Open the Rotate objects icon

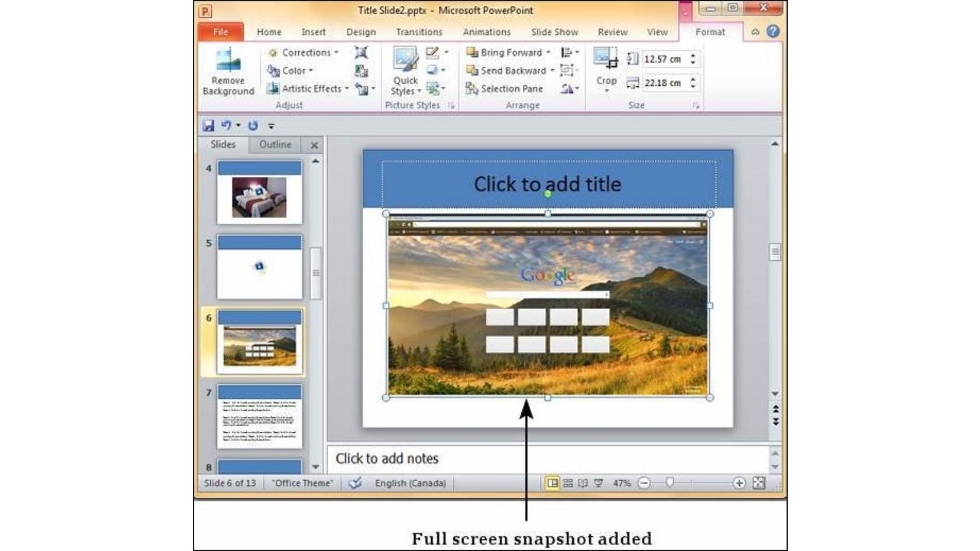570,89
